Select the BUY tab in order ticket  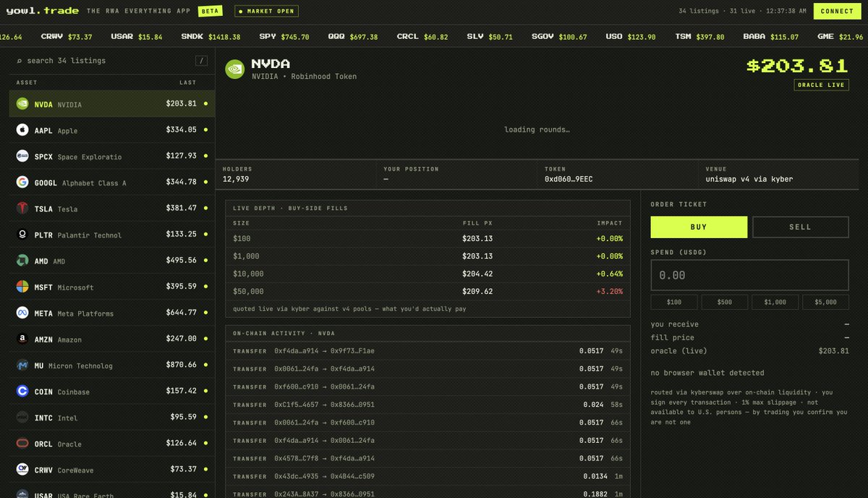tap(699, 227)
